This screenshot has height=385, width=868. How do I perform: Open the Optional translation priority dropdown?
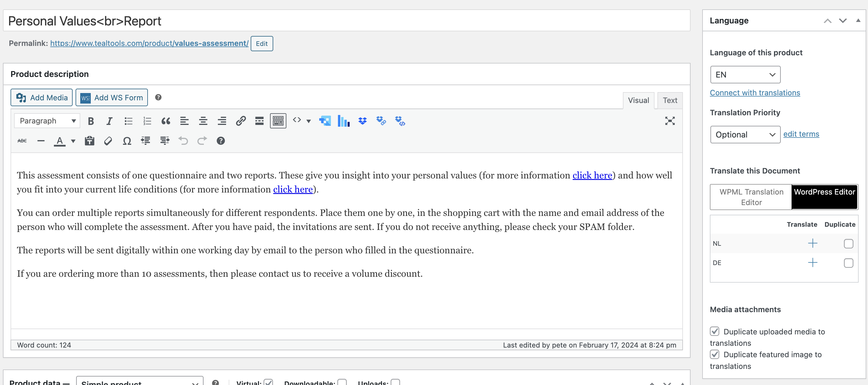745,135
